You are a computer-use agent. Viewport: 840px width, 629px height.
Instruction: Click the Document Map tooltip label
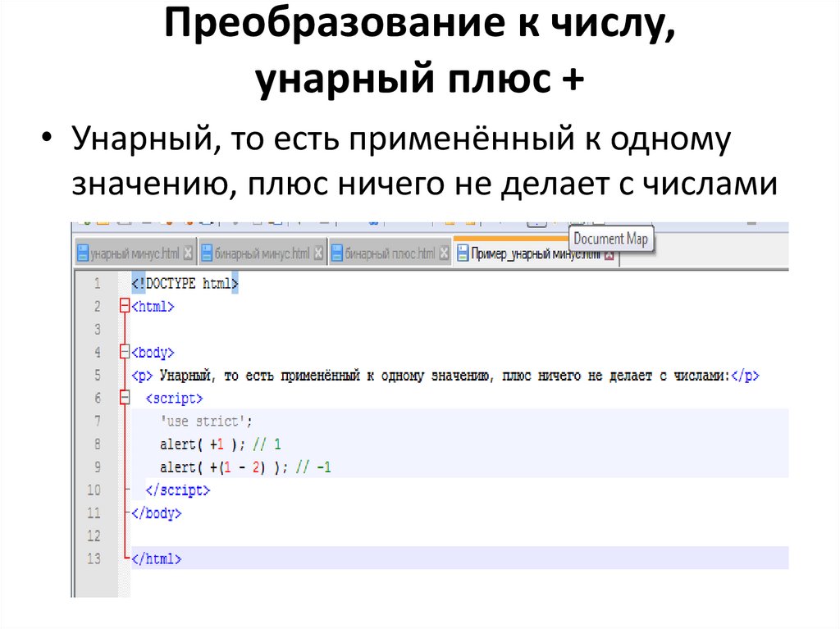(x=610, y=239)
